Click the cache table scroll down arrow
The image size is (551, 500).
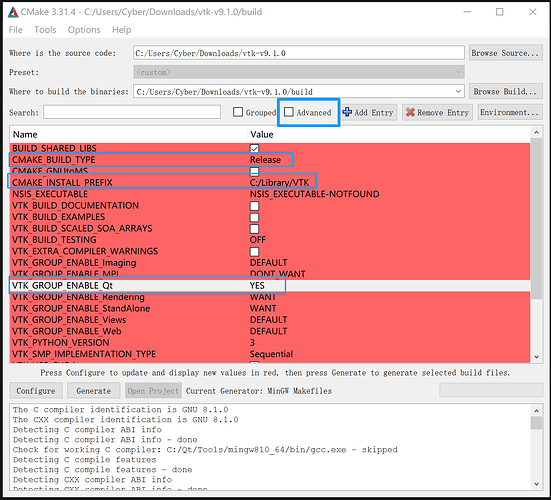pos(536,357)
